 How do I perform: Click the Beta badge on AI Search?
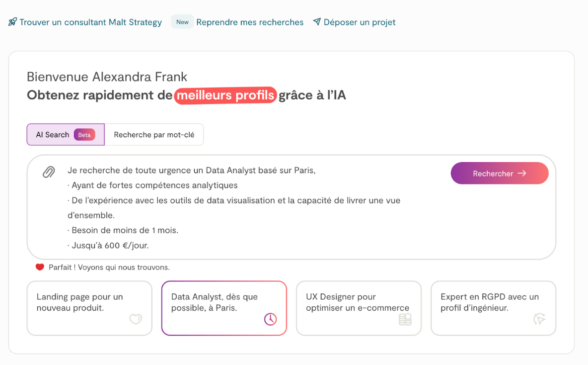tap(84, 135)
